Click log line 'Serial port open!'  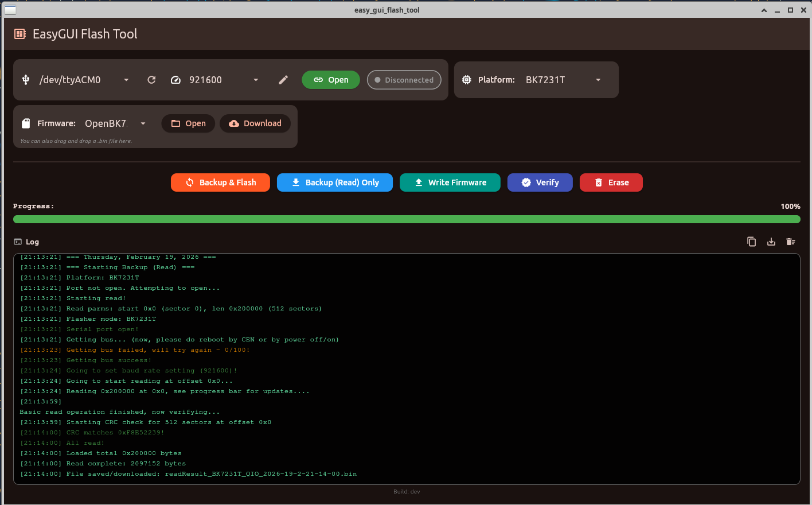(x=79, y=329)
